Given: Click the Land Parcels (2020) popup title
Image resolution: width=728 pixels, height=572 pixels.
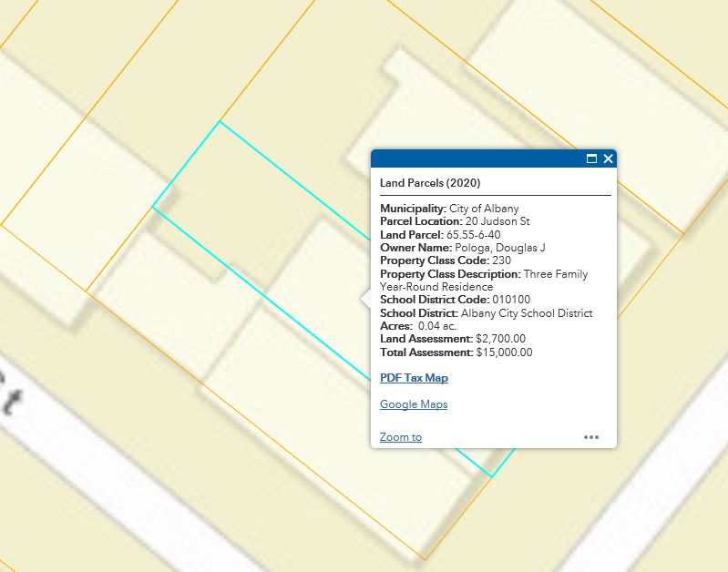Looking at the screenshot, I should pos(430,183).
